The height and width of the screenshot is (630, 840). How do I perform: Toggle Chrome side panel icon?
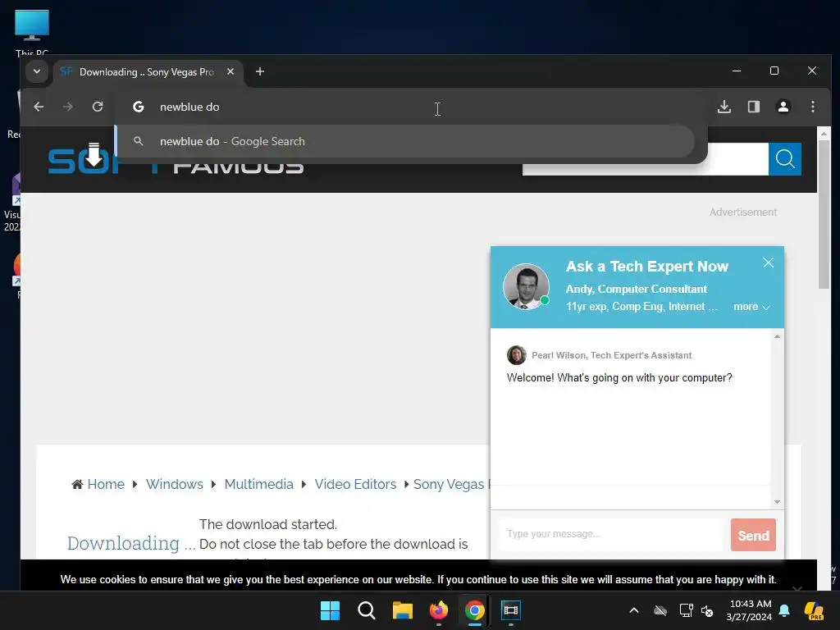[x=754, y=107]
